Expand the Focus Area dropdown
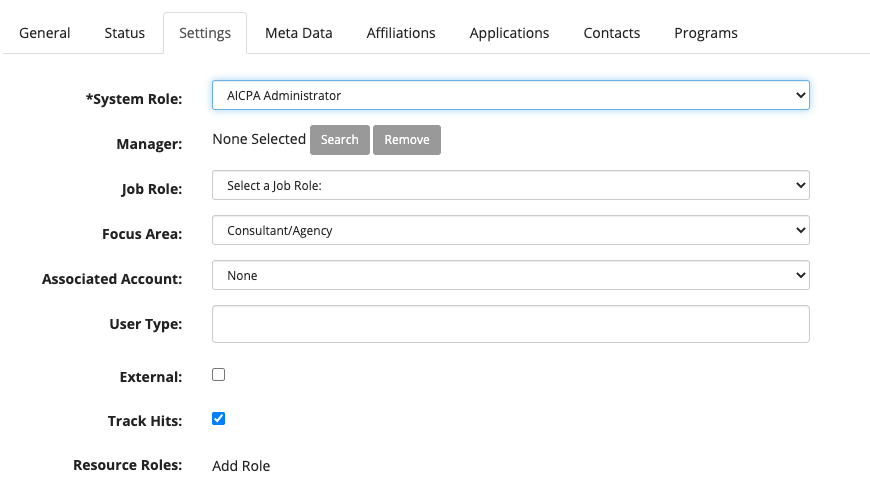This screenshot has height=488, width=870. [510, 230]
